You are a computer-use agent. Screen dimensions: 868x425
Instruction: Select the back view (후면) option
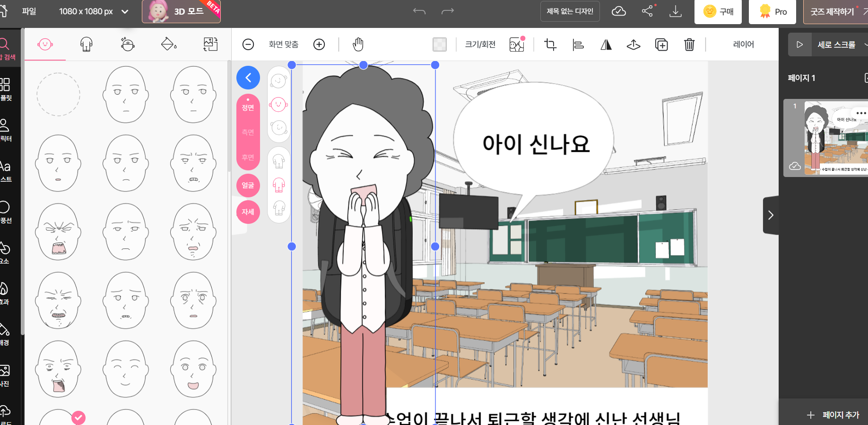click(248, 157)
